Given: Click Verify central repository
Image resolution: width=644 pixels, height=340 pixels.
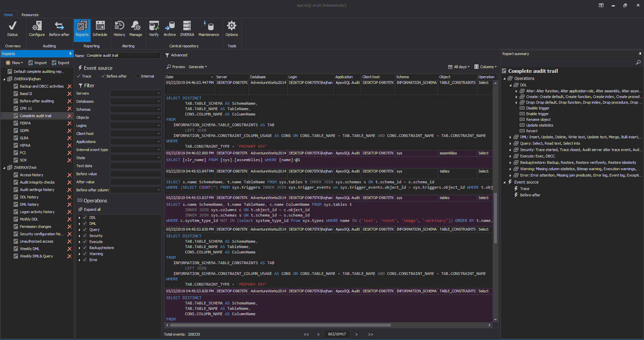Looking at the screenshot, I should point(154,29).
